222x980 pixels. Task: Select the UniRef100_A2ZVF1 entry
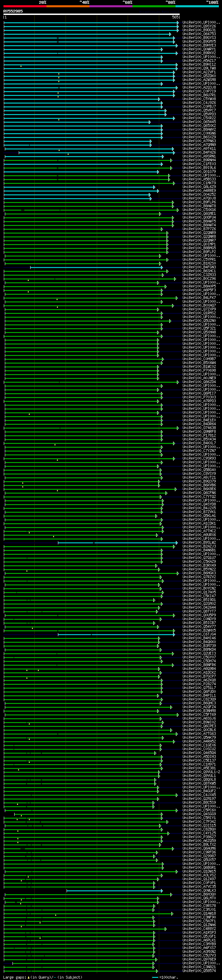click(x=199, y=72)
